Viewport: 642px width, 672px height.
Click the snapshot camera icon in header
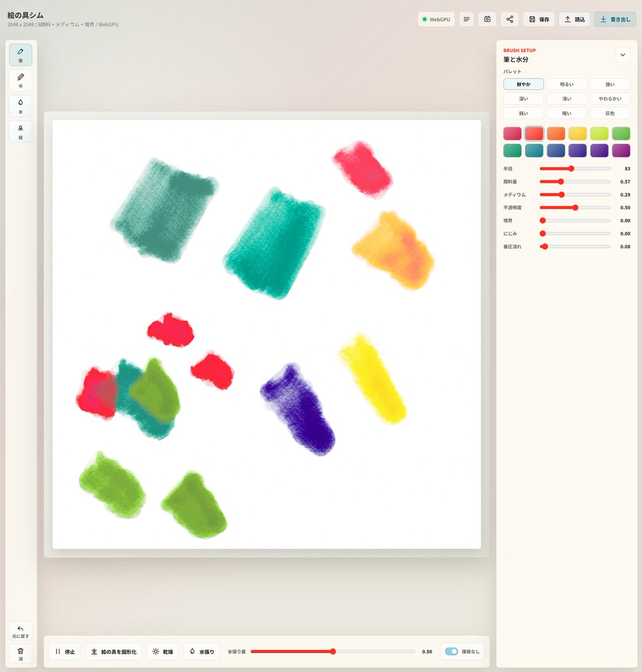[488, 19]
